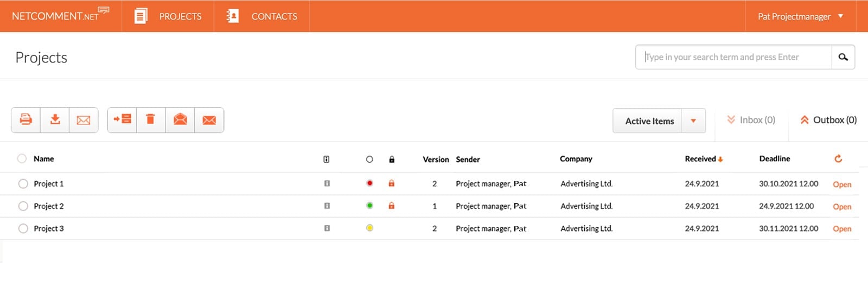The height and width of the screenshot is (284, 868).
Task: Select the Project 1 radio button
Action: point(23,184)
